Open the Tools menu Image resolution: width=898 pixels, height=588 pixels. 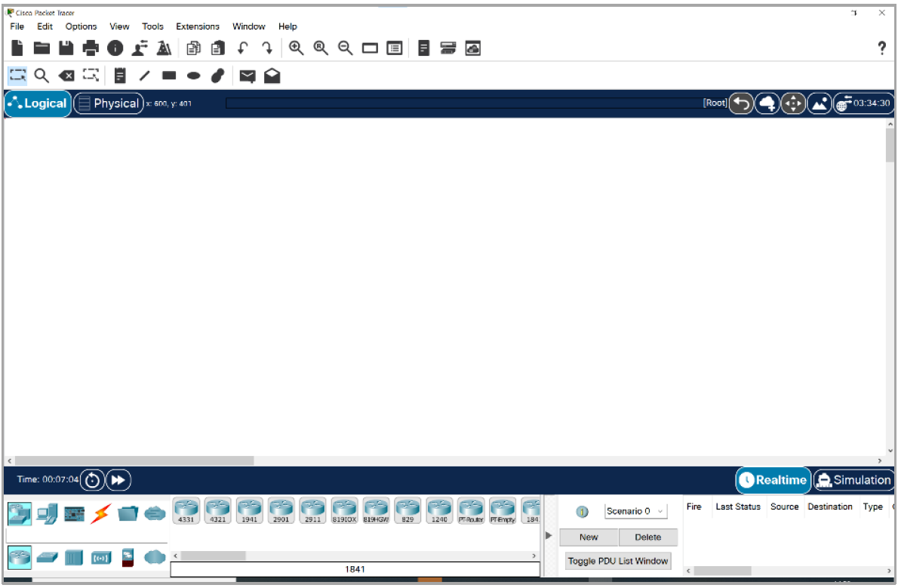click(152, 26)
